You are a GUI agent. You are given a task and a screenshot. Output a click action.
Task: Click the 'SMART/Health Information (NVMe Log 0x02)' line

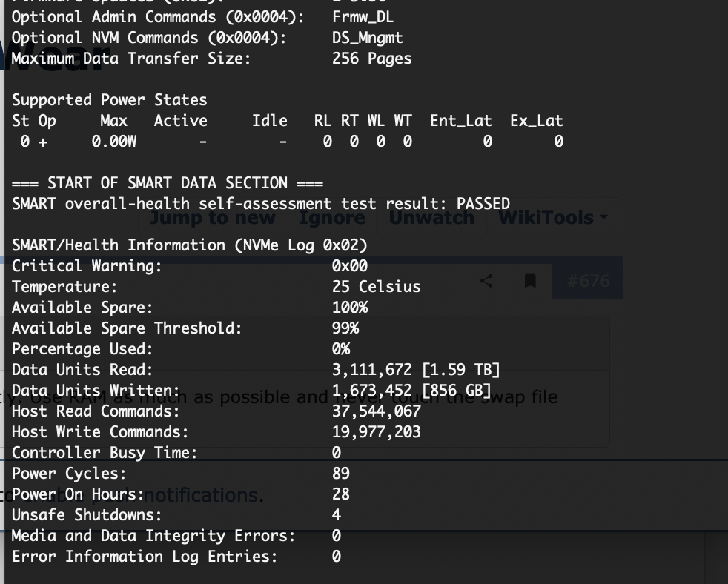190,245
